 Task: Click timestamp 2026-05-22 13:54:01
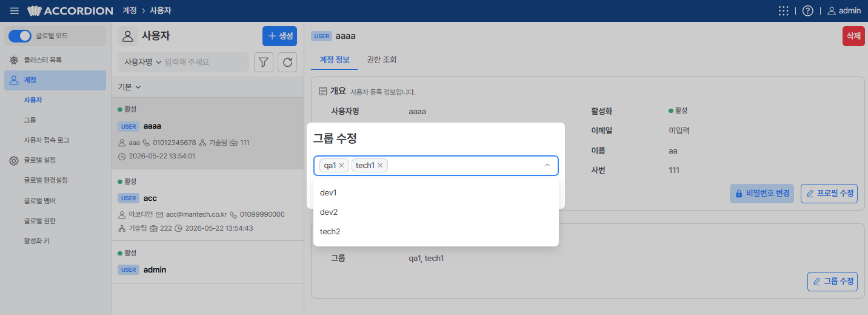point(162,156)
